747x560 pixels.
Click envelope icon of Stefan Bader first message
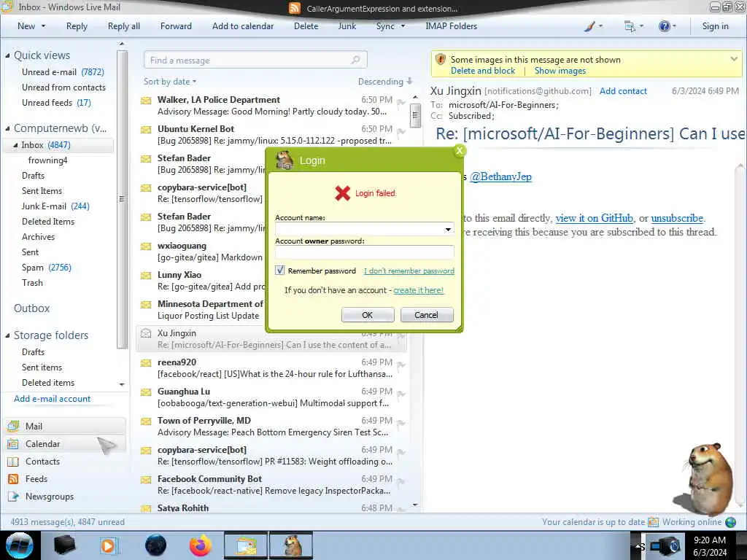click(x=146, y=158)
